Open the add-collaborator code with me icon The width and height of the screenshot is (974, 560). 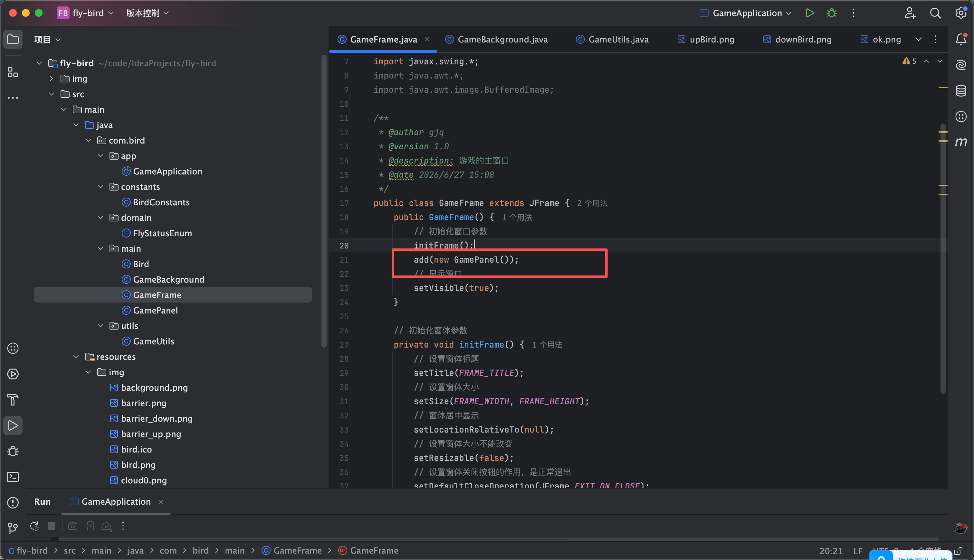910,13
